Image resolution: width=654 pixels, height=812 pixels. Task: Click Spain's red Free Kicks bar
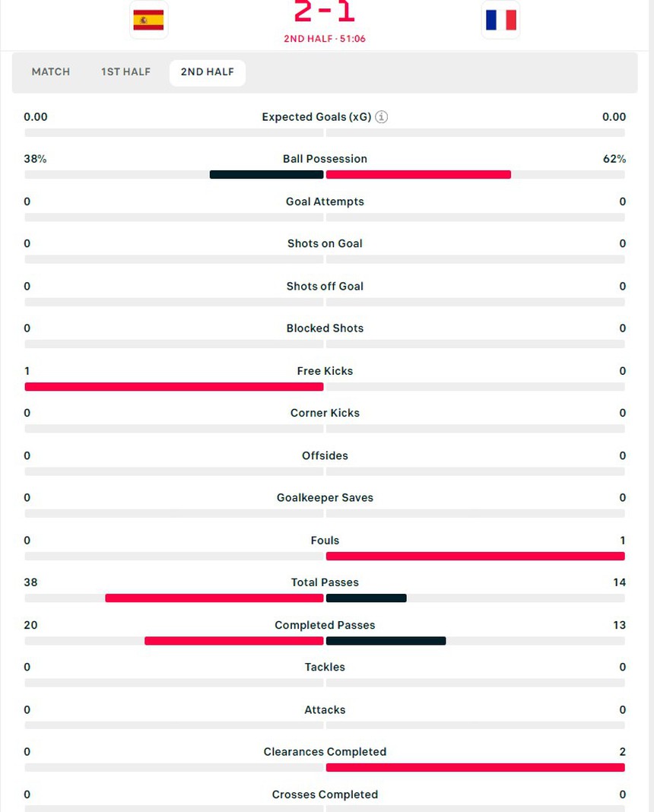click(x=174, y=387)
